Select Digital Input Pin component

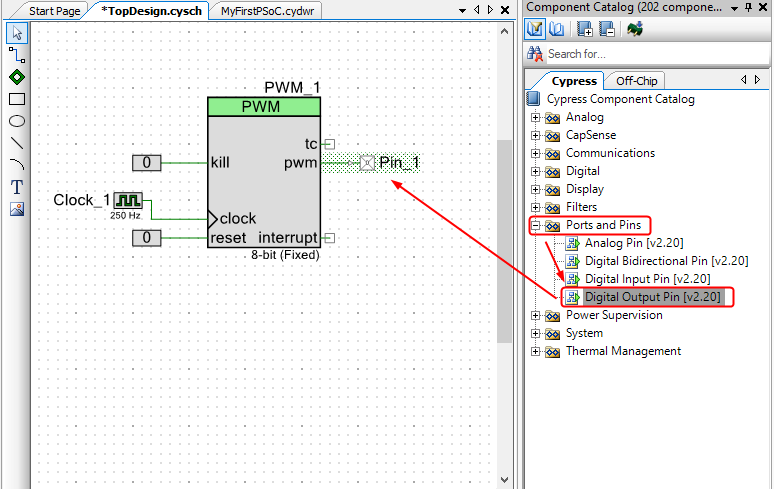click(x=647, y=279)
